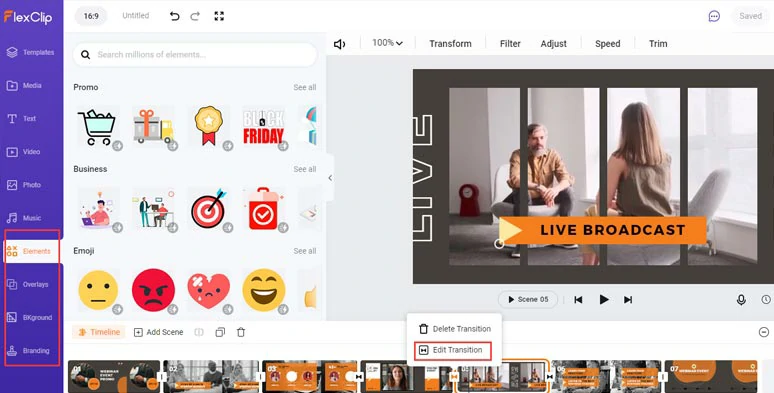See all Promo elements

click(305, 87)
